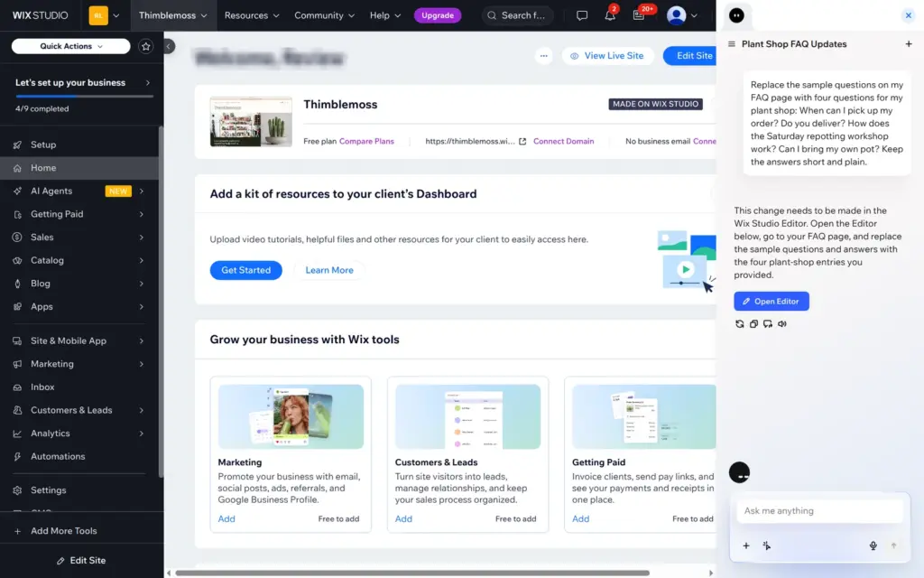924x578 pixels.
Task: Click the horizontal scrollbar at the bottom
Action: pos(412,573)
